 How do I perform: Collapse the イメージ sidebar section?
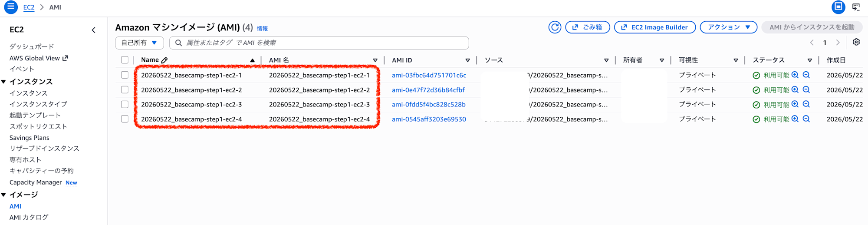3,195
